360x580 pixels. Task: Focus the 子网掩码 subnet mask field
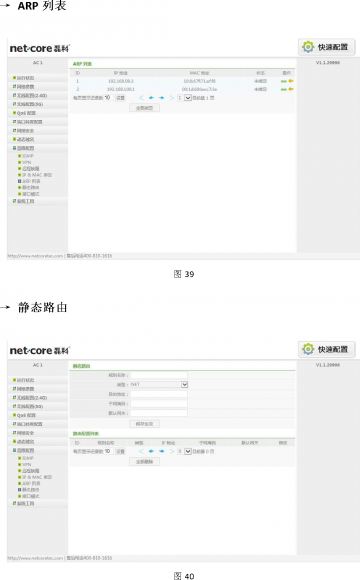159,404
